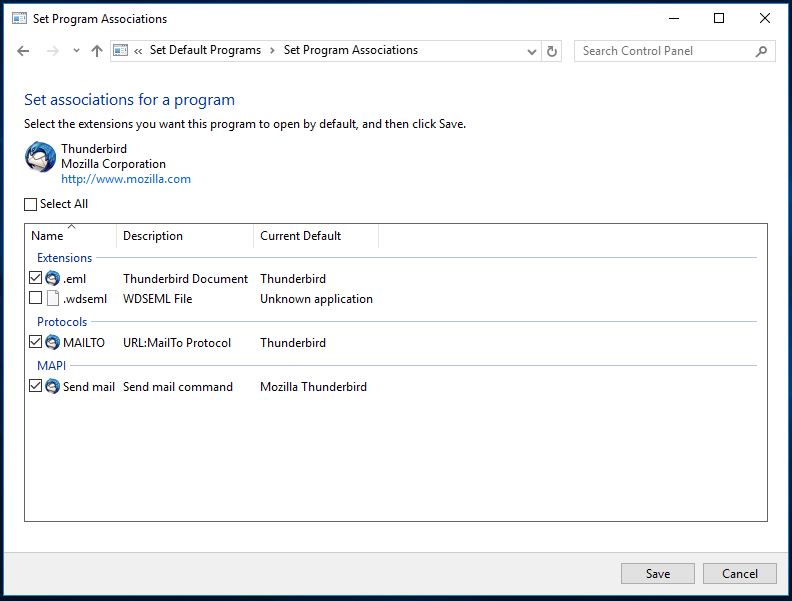The width and height of the screenshot is (792, 601).
Task: Select the 'WDSEML File' description text
Action: point(158,299)
